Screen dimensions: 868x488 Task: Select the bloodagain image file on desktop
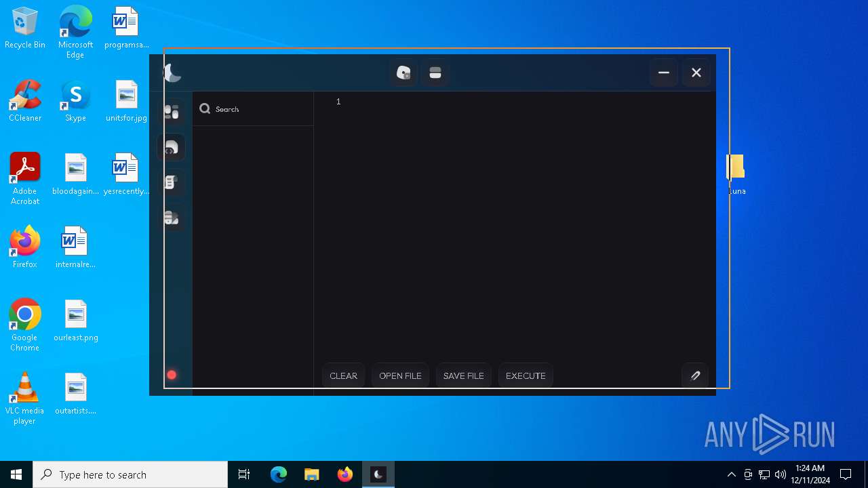[x=75, y=174]
